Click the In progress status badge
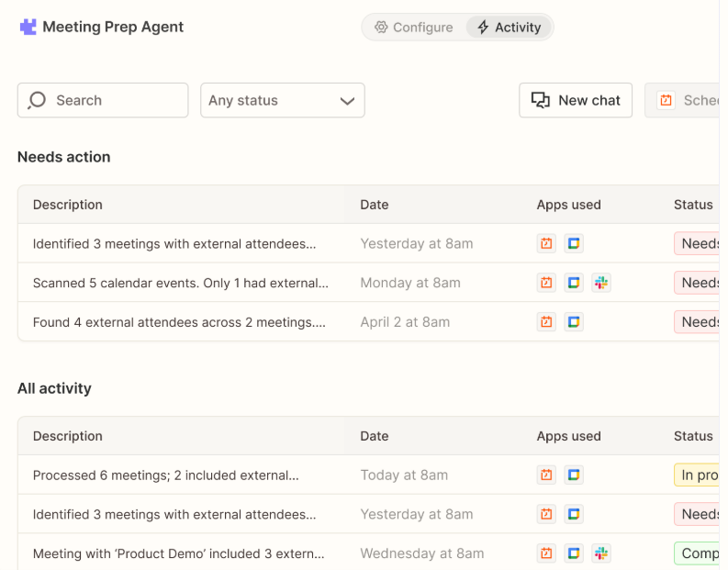 pyautogui.click(x=696, y=475)
